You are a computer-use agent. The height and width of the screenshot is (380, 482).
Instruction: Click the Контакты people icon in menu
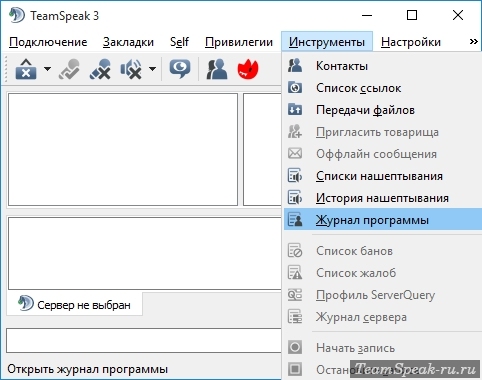tap(295, 66)
